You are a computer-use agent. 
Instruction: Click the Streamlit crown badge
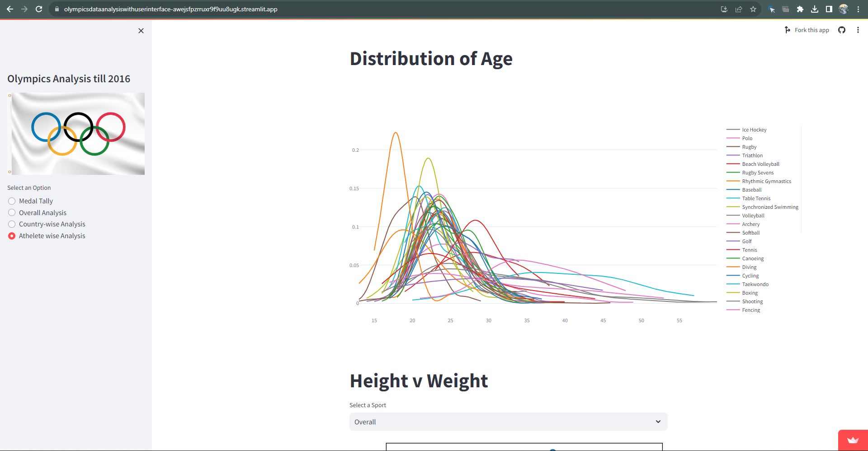pyautogui.click(x=853, y=440)
